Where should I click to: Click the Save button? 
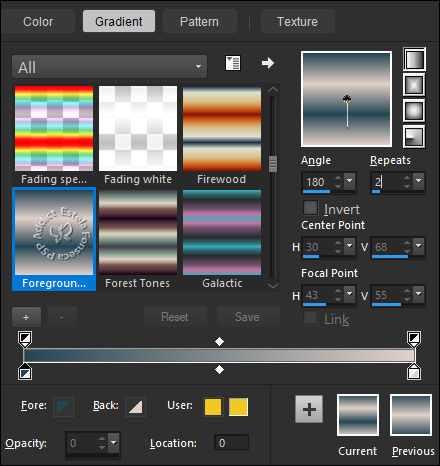[x=248, y=317]
